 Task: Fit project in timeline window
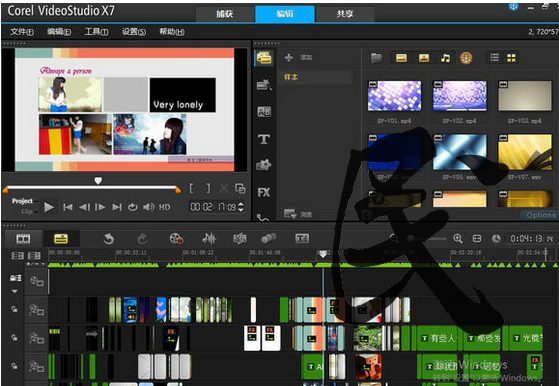[477, 239]
